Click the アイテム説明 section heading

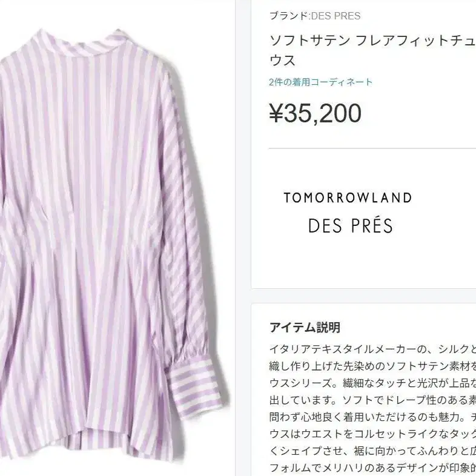tap(305, 328)
